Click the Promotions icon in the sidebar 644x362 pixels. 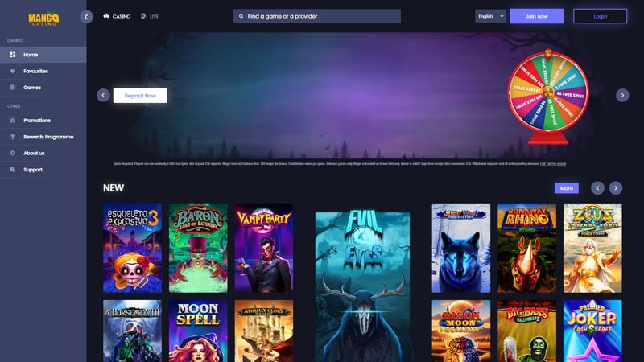[13, 121]
